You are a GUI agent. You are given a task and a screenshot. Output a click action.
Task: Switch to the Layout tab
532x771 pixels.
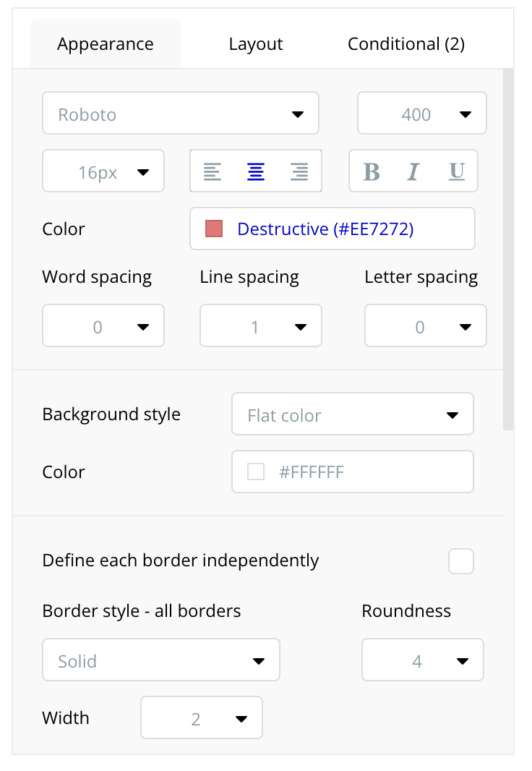click(x=256, y=44)
